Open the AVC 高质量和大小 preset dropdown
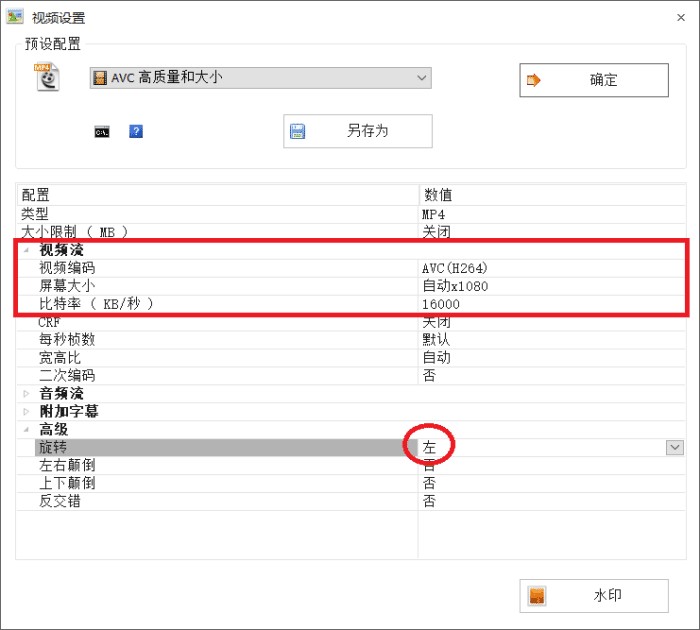This screenshot has height=630, width=700. [x=422, y=78]
